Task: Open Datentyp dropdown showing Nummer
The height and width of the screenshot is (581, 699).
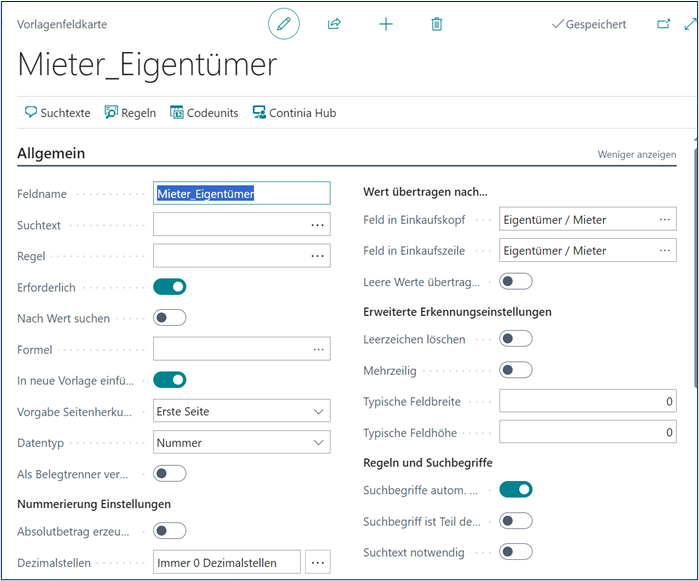Action: 242,442
